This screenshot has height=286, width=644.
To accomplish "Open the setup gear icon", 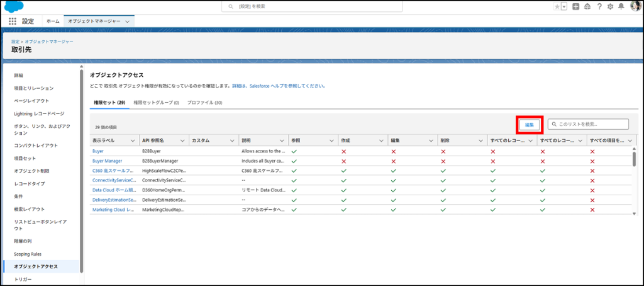I will 610,6.
